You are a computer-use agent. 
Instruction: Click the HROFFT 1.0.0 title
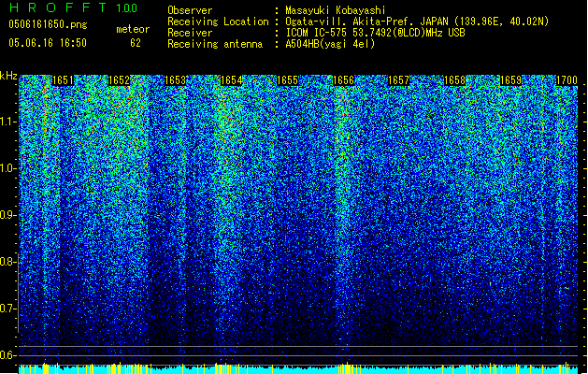[x=74, y=7]
